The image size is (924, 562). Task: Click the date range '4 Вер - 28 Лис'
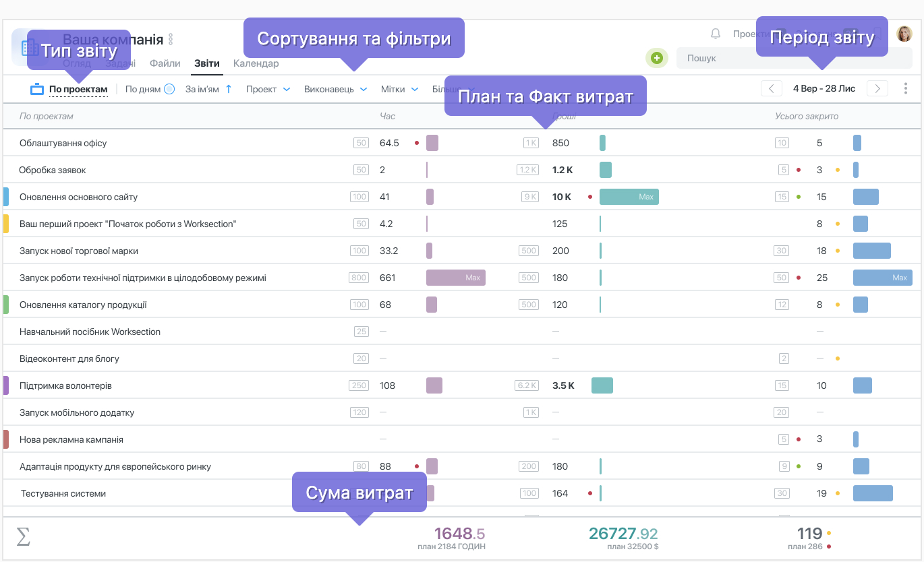tap(824, 88)
